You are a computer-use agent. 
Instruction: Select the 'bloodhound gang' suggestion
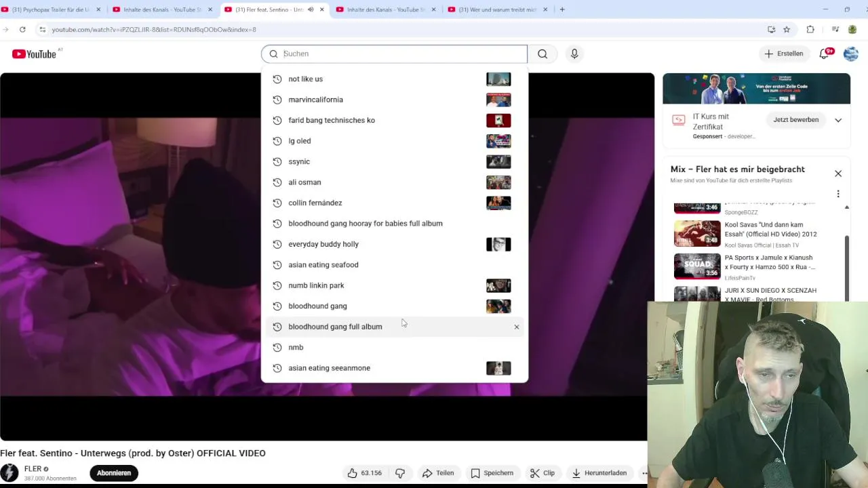(x=394, y=306)
